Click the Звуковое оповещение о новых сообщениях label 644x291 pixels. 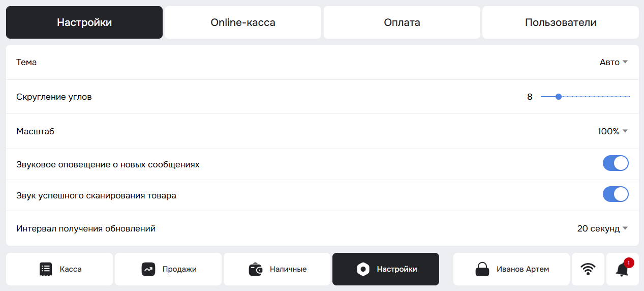tap(108, 165)
